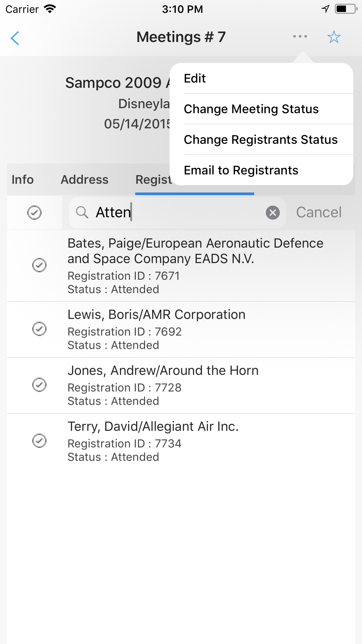Open the Address tab
This screenshot has height=644, width=362.
pos(85,180)
